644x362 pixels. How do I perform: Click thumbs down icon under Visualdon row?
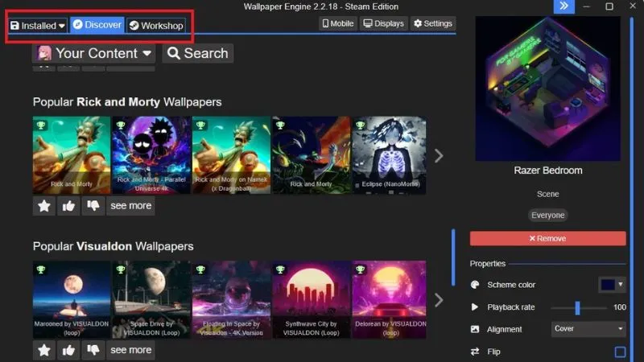(93, 350)
